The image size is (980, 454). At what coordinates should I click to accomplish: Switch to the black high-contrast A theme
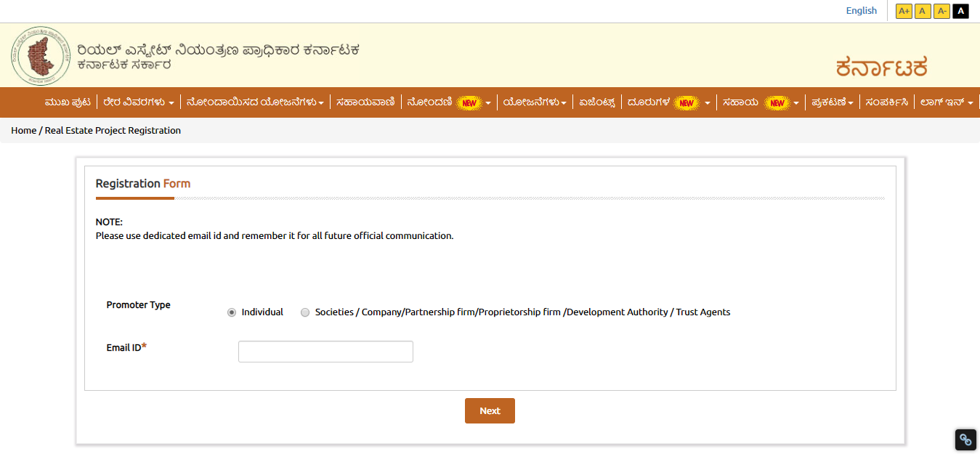[x=960, y=11]
